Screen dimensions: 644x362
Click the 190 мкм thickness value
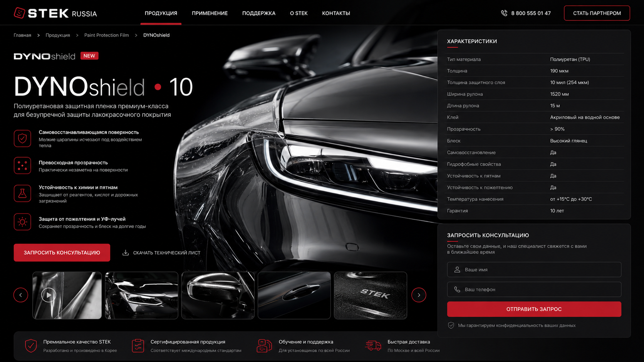pyautogui.click(x=559, y=71)
